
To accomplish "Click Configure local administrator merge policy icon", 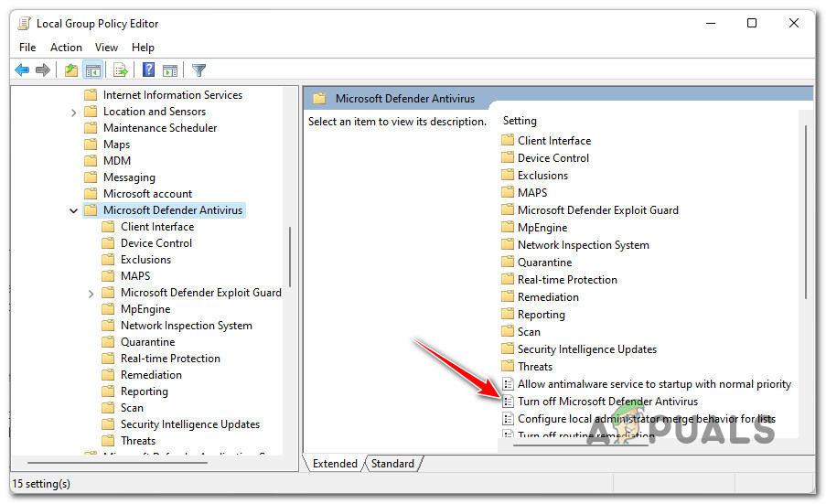I will 508,419.
